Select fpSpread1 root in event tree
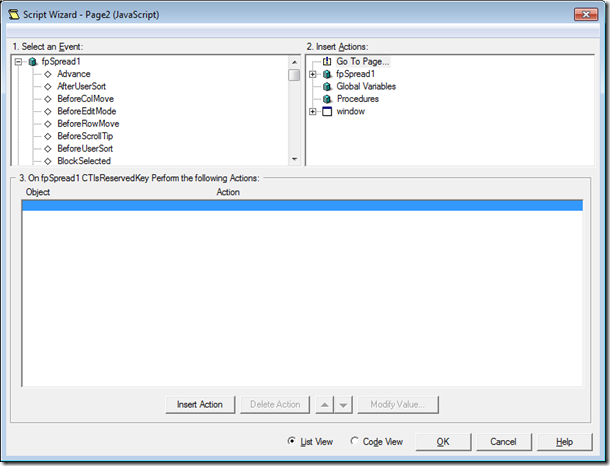This screenshot has height=466, width=610. tap(61, 61)
